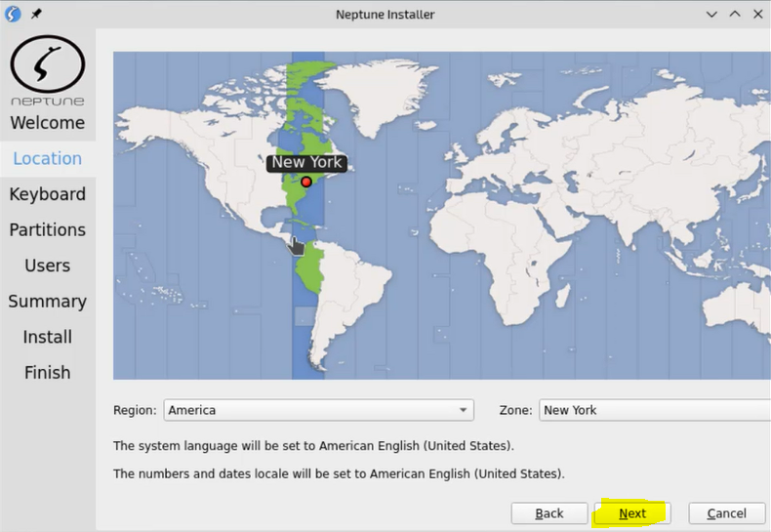Click the numbers and dates locale text

(339, 473)
